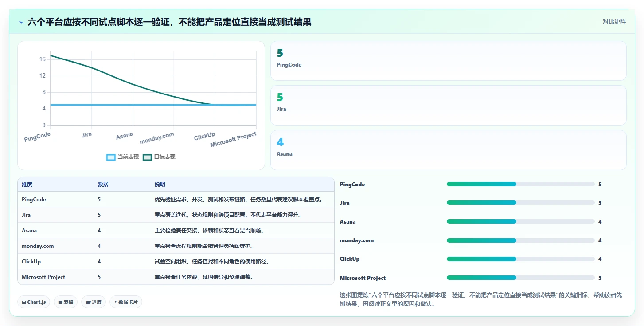Click the monday.com label in the progress list
This screenshot has width=644, height=326.
pos(357,240)
